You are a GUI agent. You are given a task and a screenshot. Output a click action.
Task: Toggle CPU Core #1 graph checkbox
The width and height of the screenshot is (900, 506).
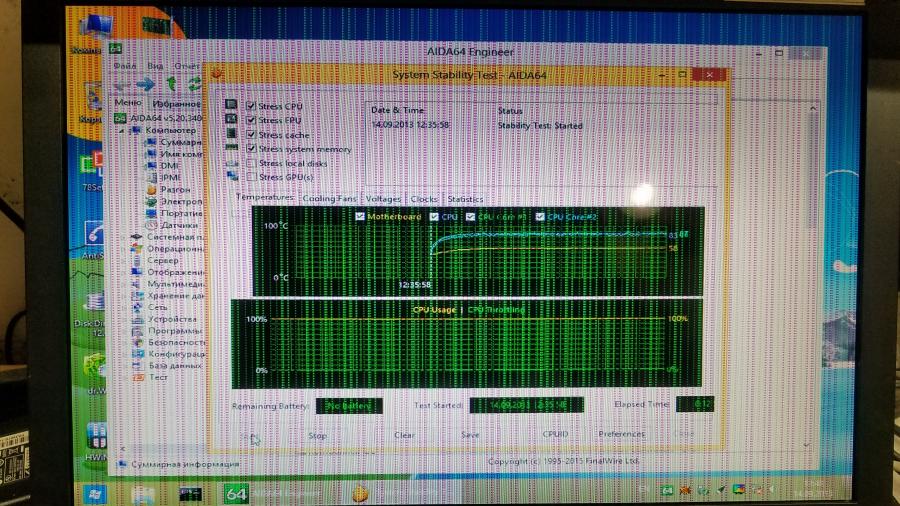click(471, 216)
